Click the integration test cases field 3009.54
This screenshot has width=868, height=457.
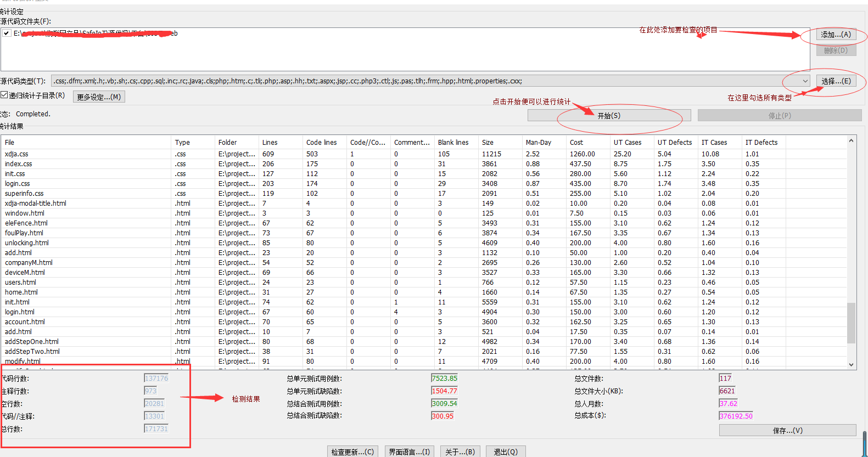tap(445, 404)
